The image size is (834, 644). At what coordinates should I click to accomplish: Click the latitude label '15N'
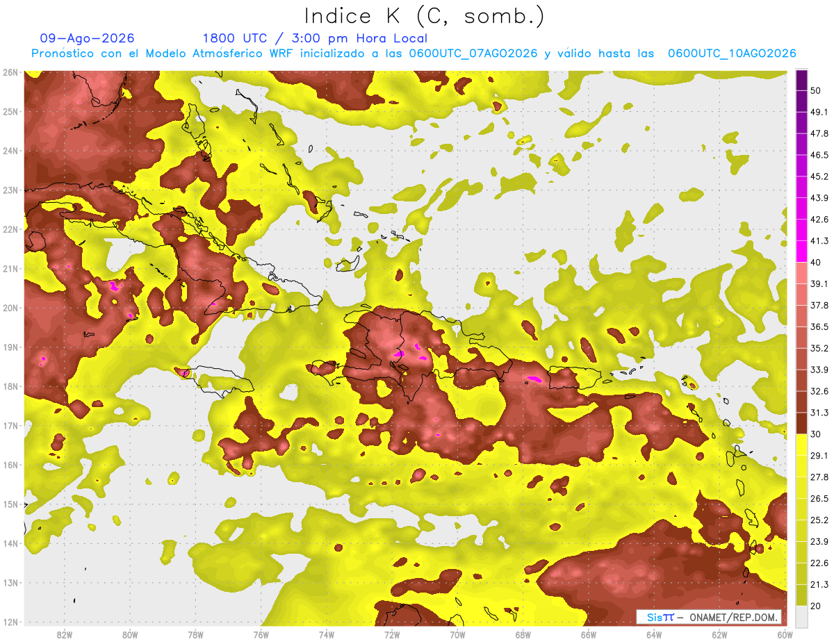(10, 504)
